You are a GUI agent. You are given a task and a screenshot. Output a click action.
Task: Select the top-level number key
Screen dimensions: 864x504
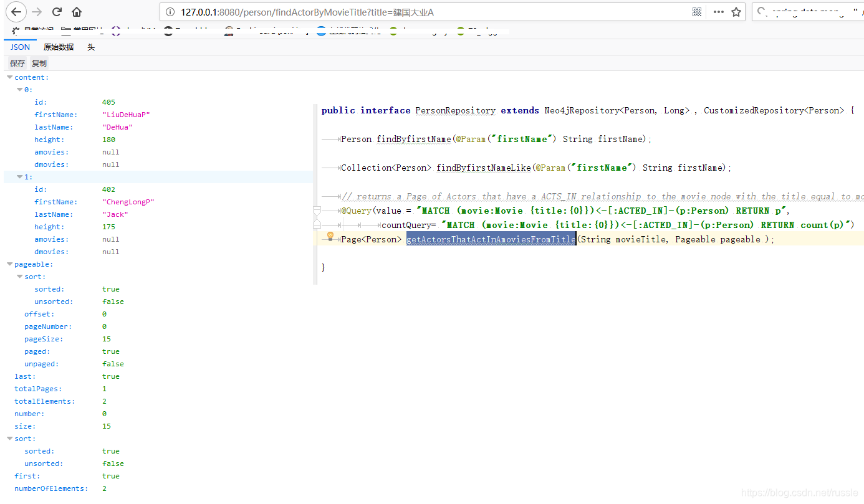[x=29, y=414]
